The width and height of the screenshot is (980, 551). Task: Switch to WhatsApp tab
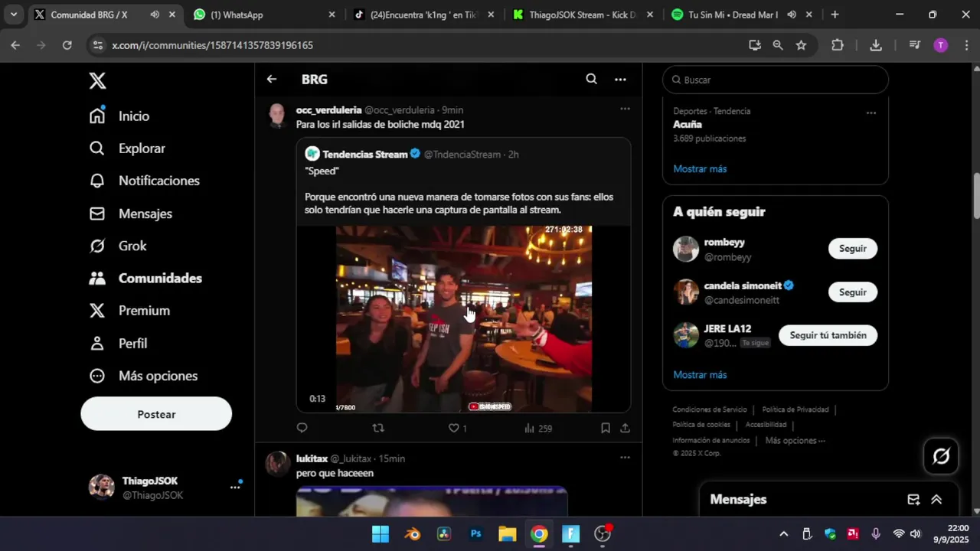264,15
